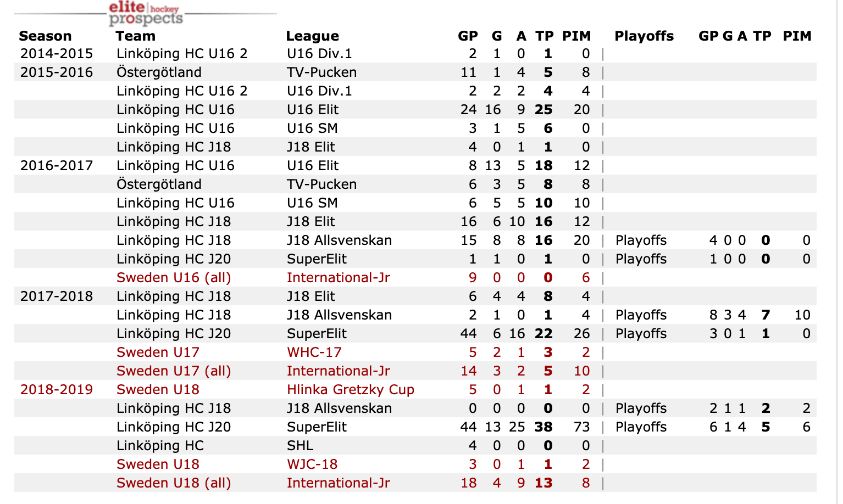Screen dimensions: 843x504
Task: Open the Sweden U16 (all) team link
Action: [174, 278]
